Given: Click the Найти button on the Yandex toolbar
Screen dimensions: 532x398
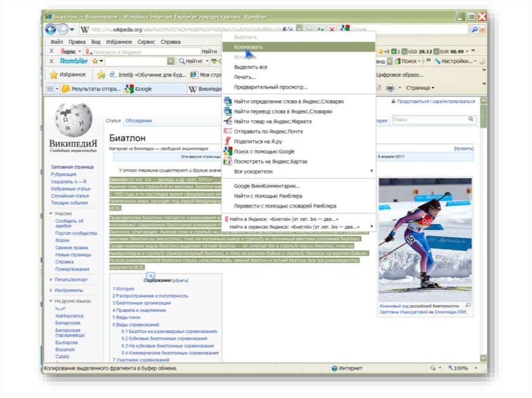Looking at the screenshot, I should tap(209, 51).
